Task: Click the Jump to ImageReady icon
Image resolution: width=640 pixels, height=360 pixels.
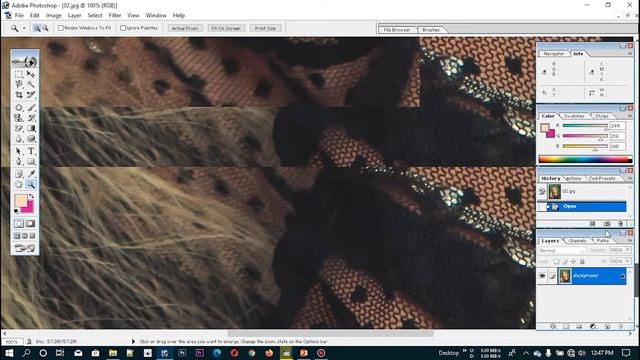Action: coord(25,248)
